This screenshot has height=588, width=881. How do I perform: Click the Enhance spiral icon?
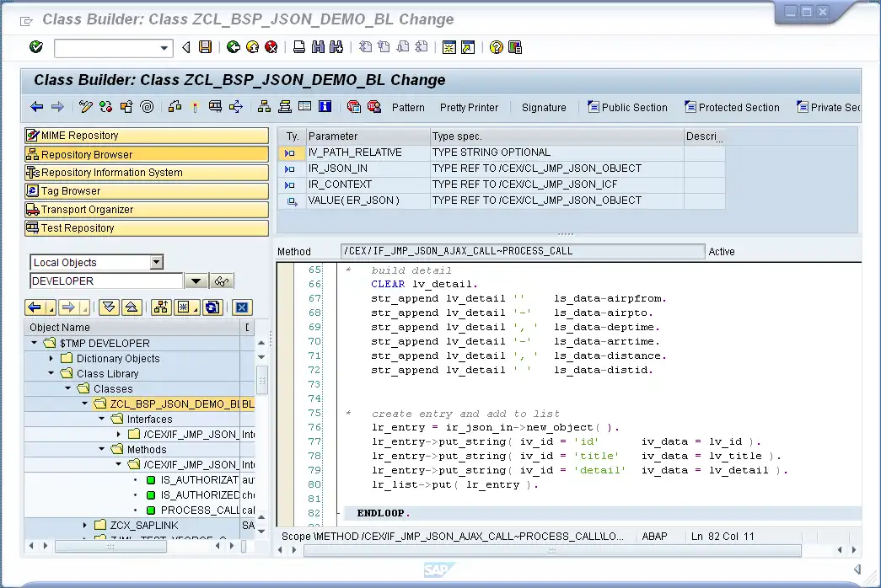click(147, 107)
